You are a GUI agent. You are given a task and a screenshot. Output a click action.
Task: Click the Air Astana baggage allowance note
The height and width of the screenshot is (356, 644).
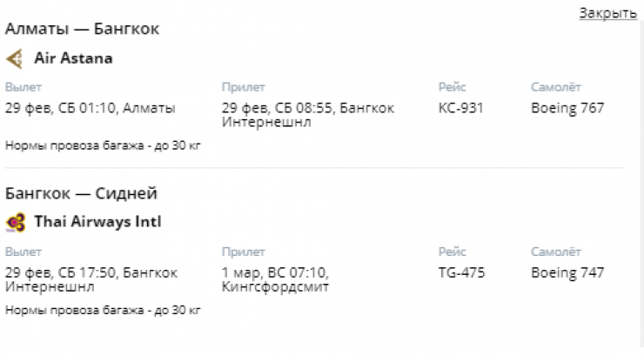click(x=103, y=145)
